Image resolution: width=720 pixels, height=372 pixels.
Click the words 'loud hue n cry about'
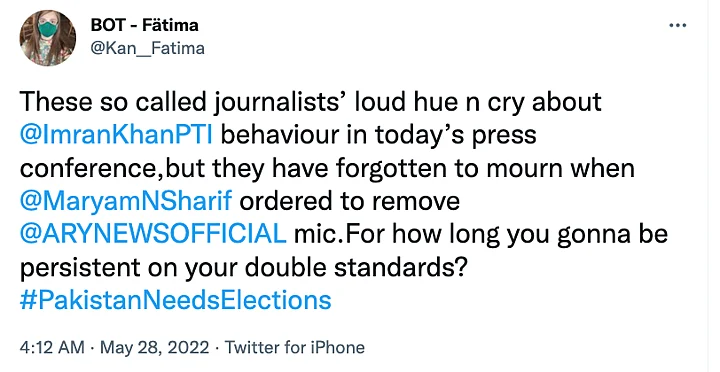point(478,102)
